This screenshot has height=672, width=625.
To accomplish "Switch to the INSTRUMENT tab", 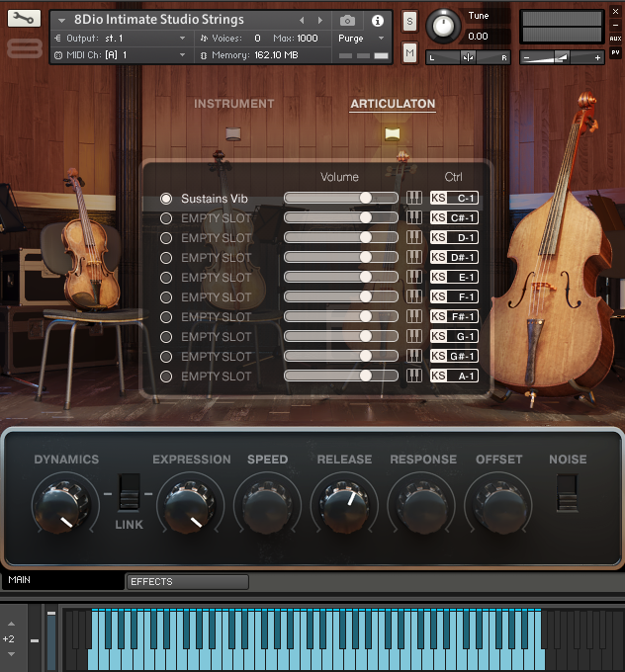I will coord(233,104).
